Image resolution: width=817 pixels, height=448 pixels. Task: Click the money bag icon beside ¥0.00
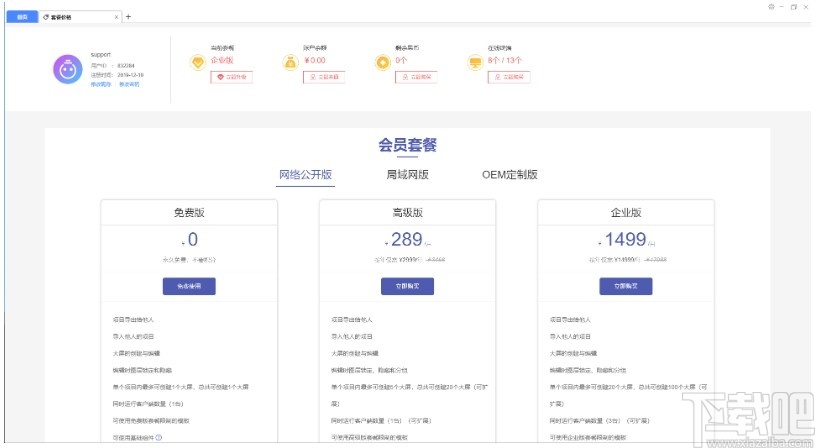click(290, 63)
